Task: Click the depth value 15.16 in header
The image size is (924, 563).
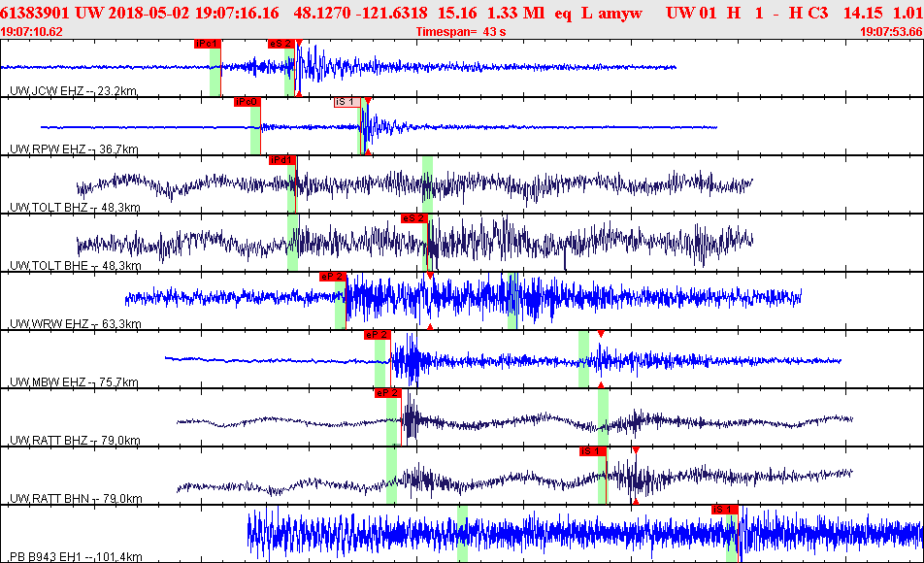Action: coord(457,13)
